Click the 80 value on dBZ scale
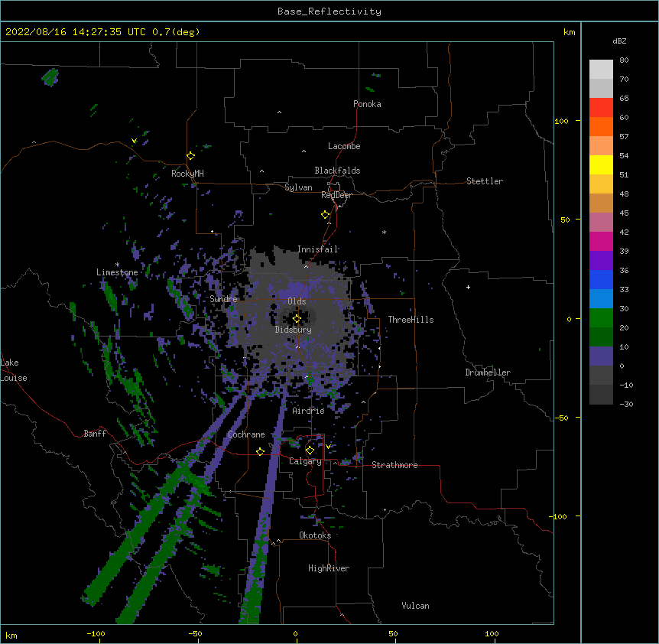The height and width of the screenshot is (644, 659). click(x=624, y=60)
